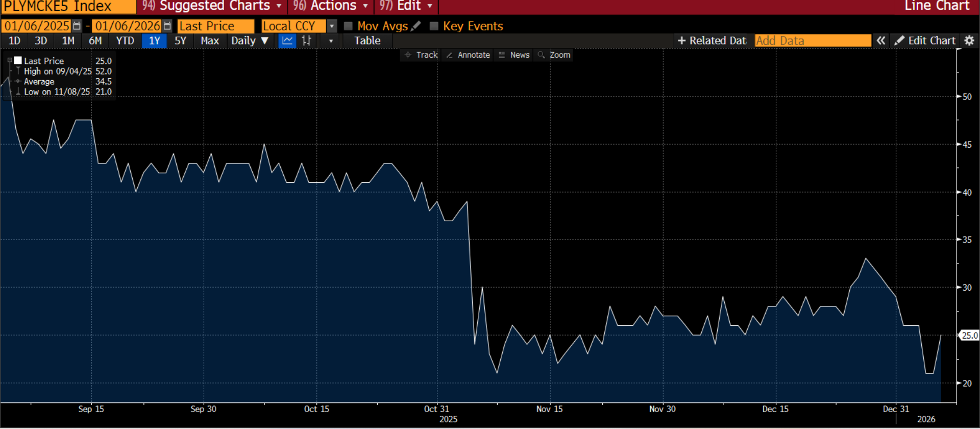Collapse panel with double chevron icon
The width and height of the screenshot is (980, 429).
pos(881,41)
